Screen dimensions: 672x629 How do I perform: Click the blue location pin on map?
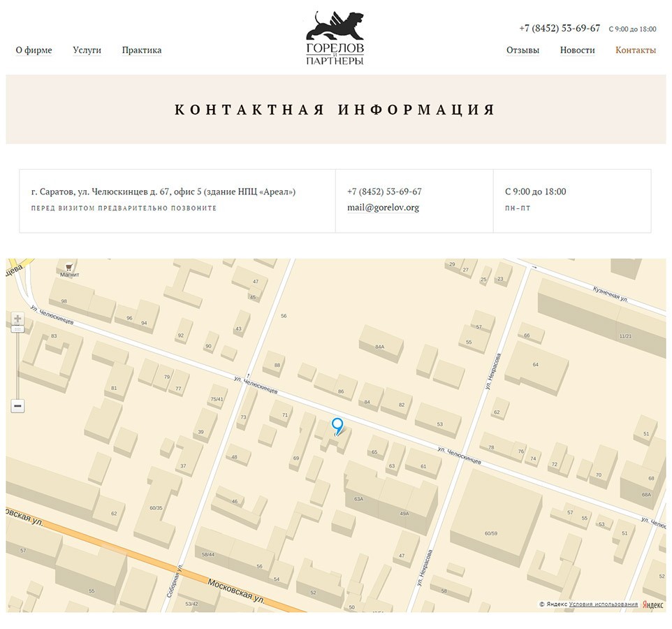[337, 425]
